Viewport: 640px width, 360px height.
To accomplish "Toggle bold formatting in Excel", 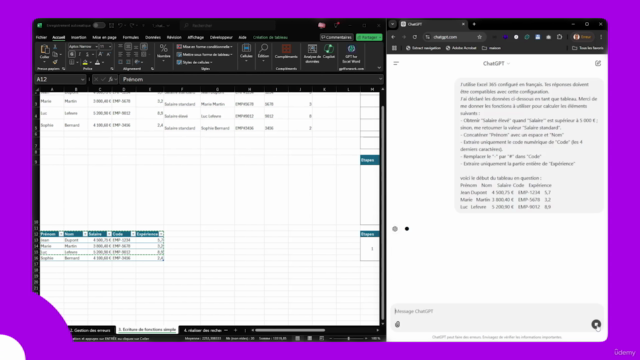I will 72,54.
